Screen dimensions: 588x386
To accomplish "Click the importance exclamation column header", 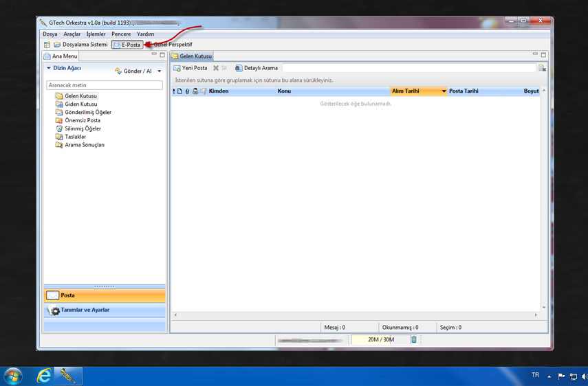I will [174, 91].
